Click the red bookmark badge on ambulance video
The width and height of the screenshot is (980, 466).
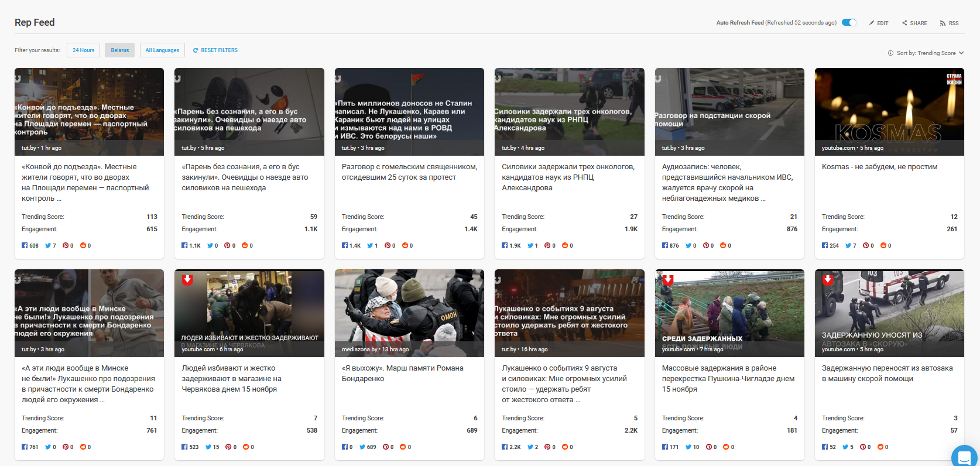click(x=827, y=279)
